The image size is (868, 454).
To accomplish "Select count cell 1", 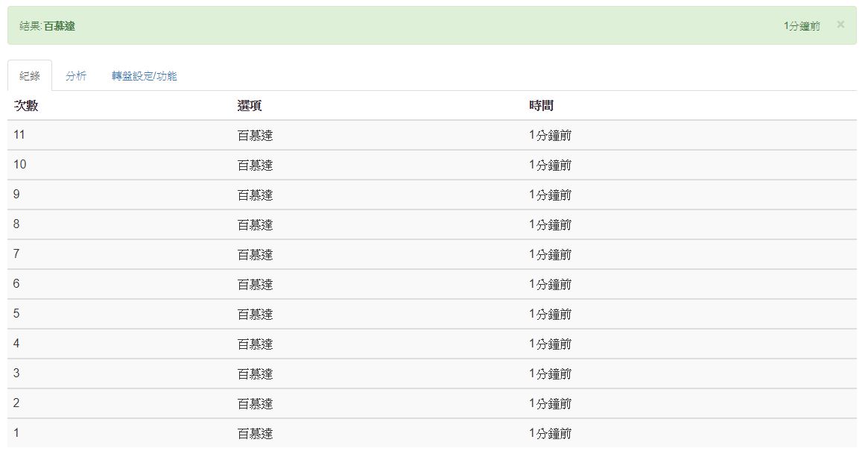I will point(16,434).
